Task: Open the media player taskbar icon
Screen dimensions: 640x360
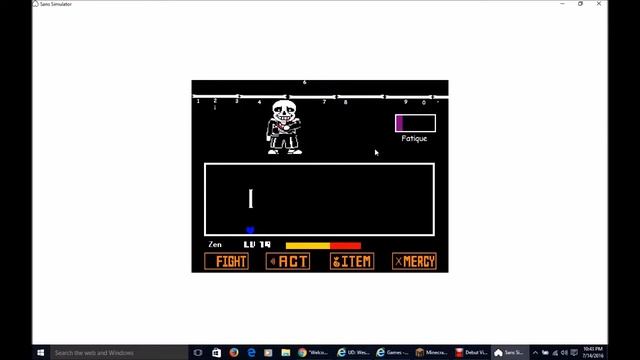Action: tap(268, 353)
